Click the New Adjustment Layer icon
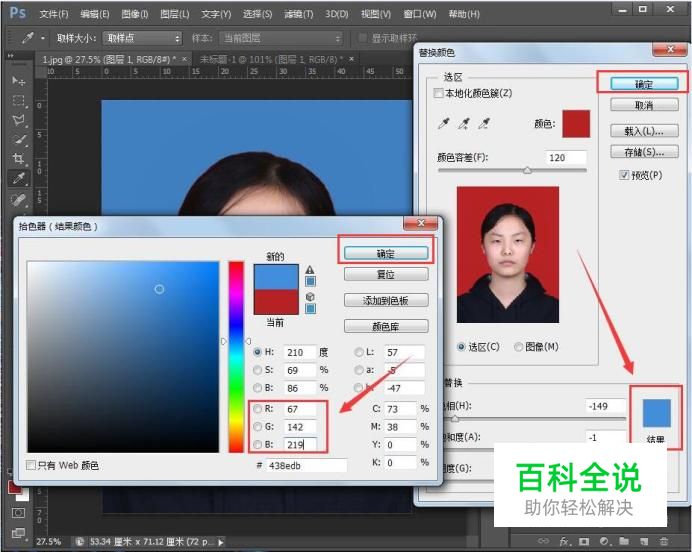This screenshot has height=552, width=692. 604,541
